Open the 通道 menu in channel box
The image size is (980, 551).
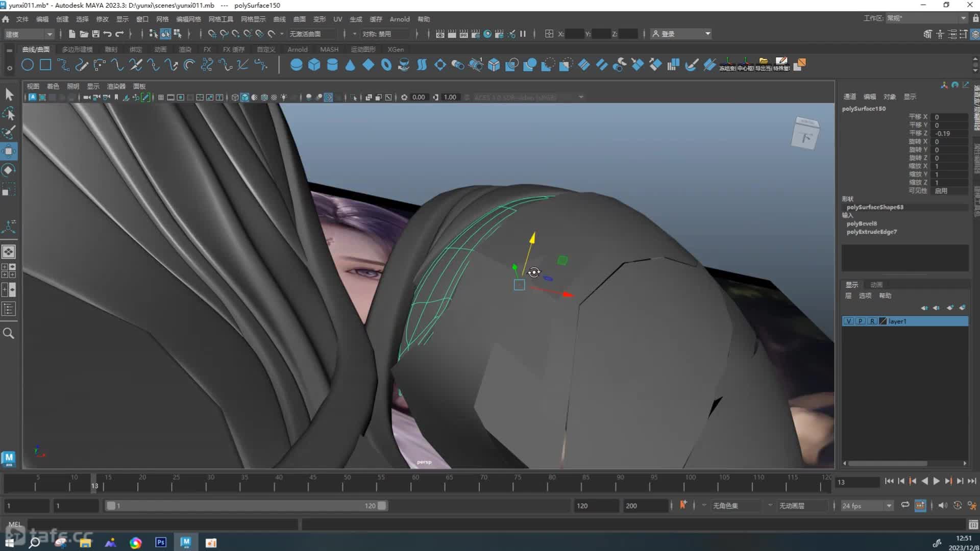pyautogui.click(x=850, y=96)
